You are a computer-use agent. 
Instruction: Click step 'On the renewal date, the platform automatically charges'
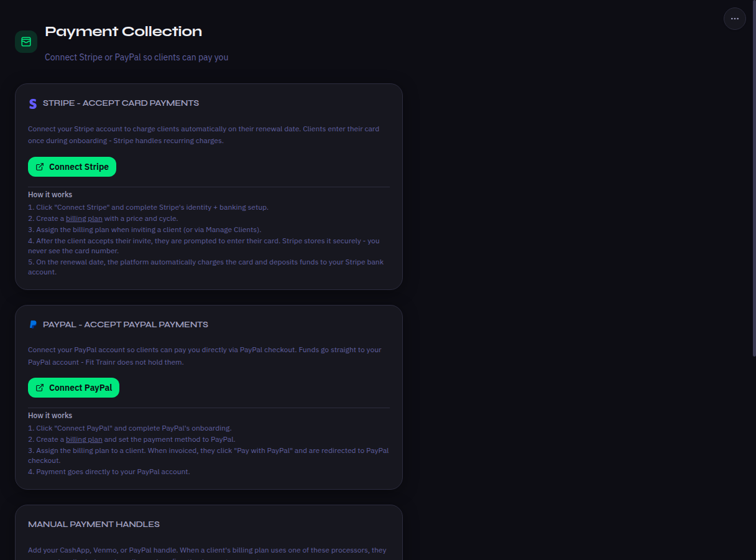pos(206,267)
